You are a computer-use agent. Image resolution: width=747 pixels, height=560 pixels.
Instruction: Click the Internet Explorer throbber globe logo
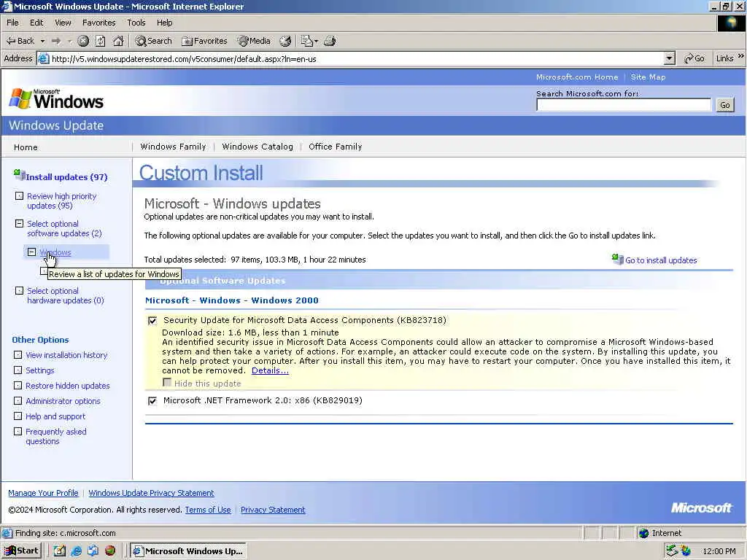click(x=731, y=23)
